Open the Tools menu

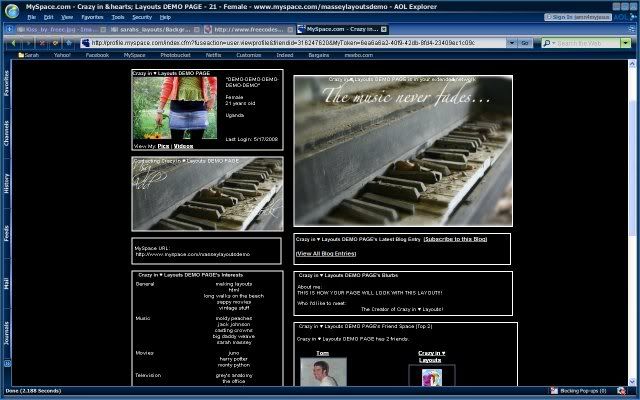(118, 17)
